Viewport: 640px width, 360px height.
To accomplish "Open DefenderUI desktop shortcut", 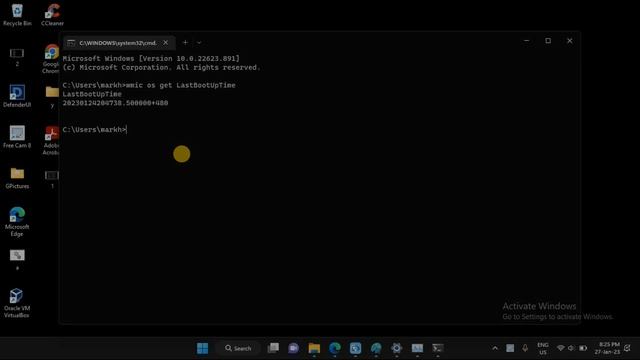I will point(17,96).
